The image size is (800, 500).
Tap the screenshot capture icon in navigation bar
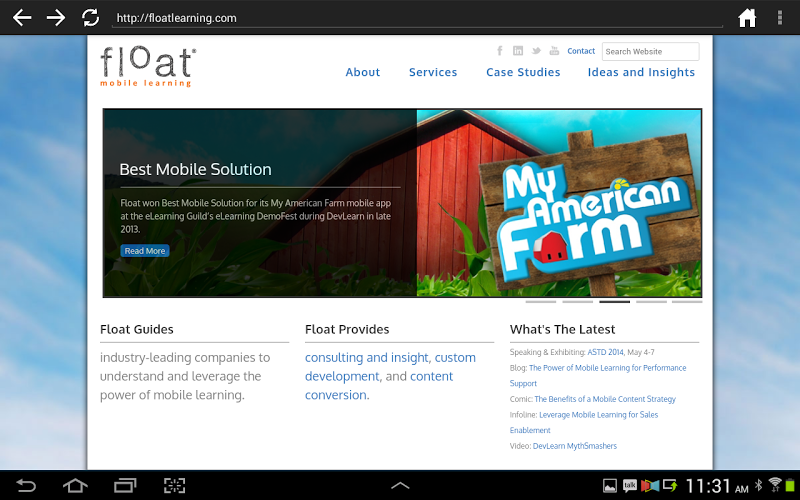(174, 485)
